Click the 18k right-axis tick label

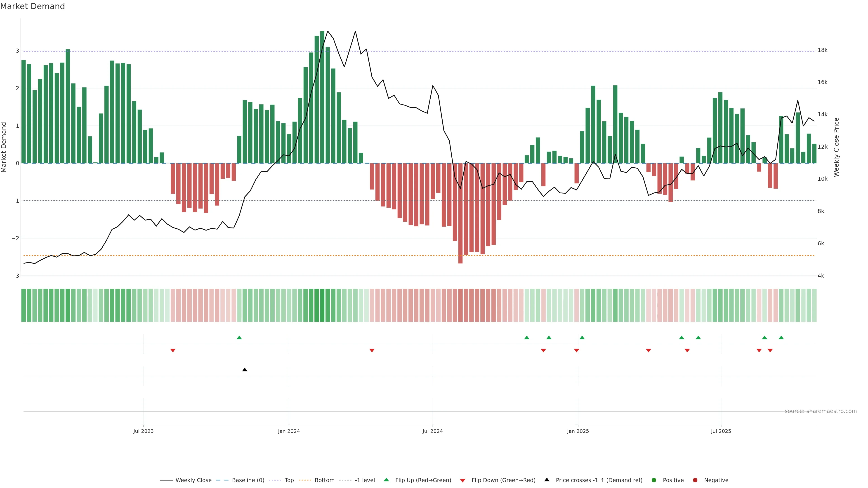click(823, 50)
